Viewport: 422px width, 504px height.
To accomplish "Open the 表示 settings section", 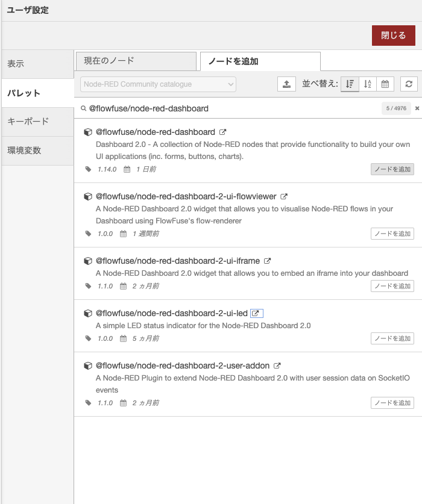I will (37, 64).
